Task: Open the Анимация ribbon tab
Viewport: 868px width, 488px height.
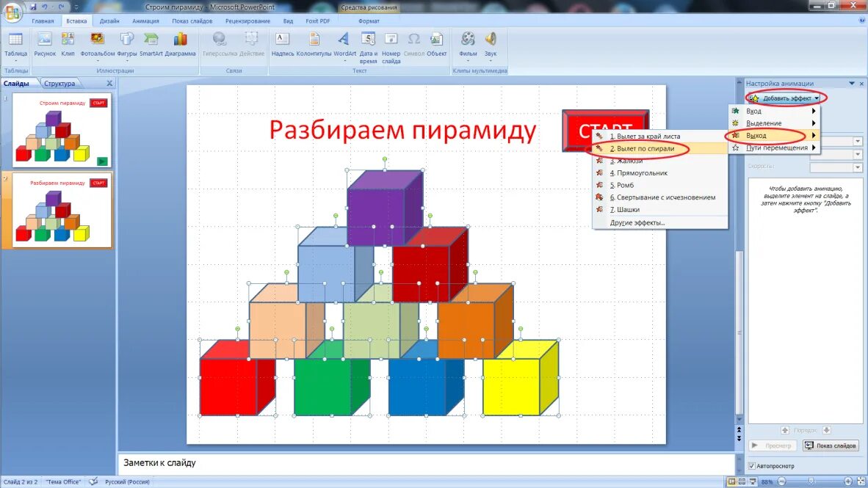Action: tap(145, 21)
